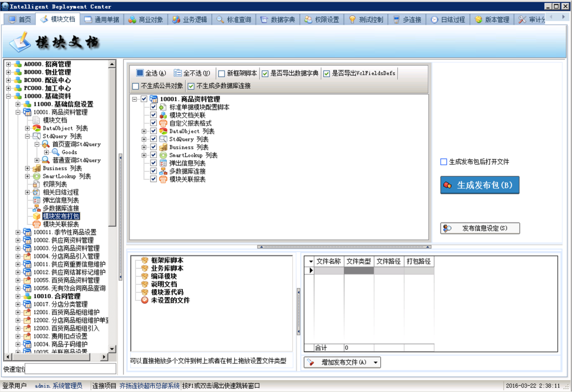Click the 编译模块 package icon
Screen dimensions: 572x392
coord(145,277)
